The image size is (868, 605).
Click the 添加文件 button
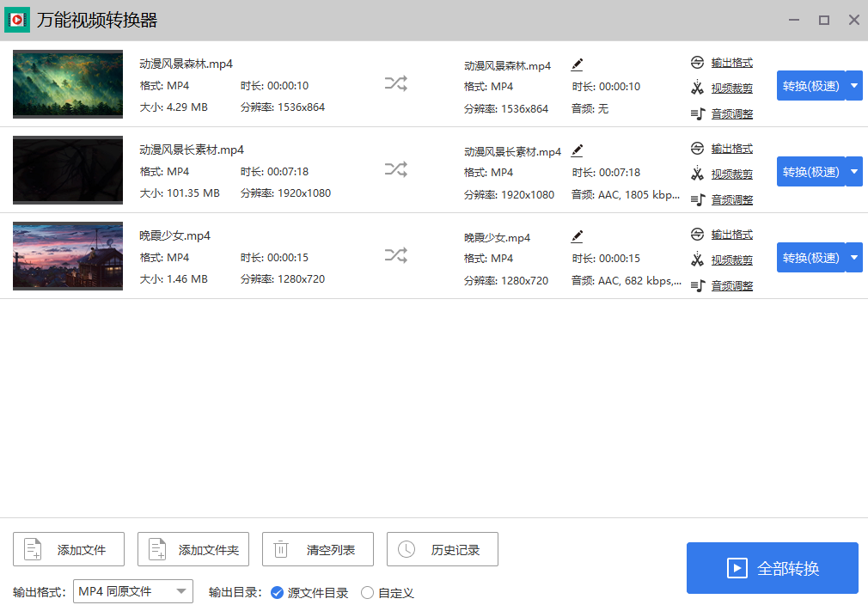[69, 549]
